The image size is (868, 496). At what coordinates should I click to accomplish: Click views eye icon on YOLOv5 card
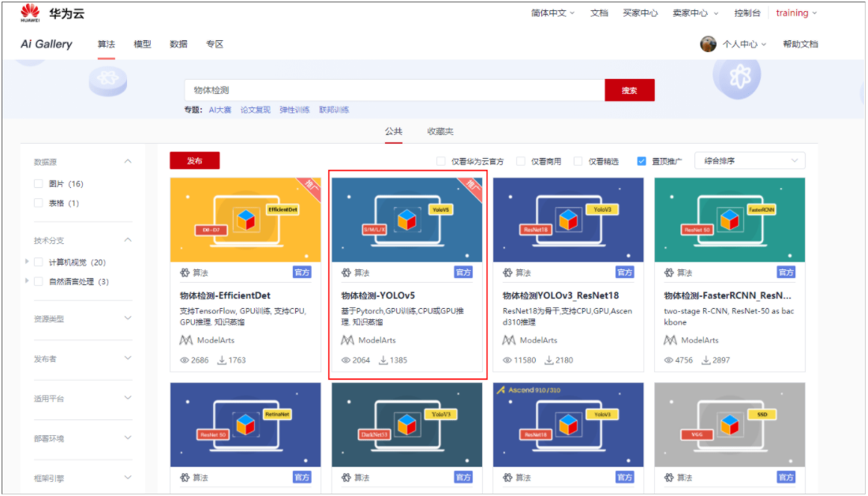coord(346,360)
